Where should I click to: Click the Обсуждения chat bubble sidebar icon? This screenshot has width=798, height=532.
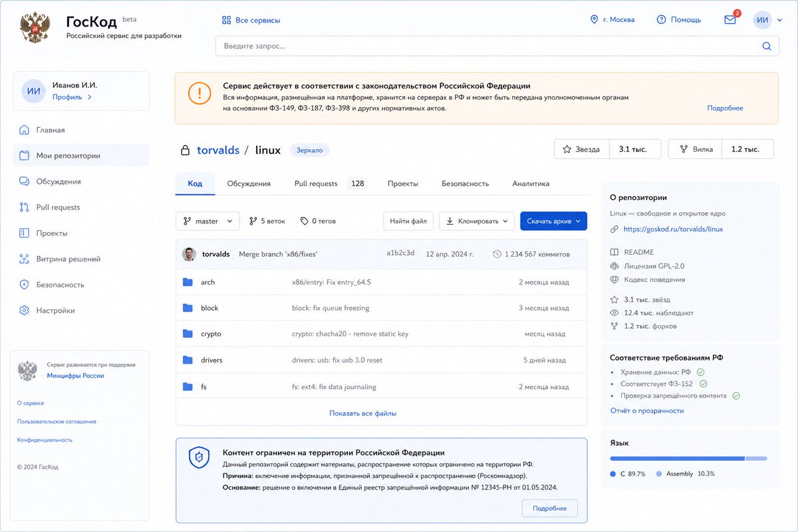click(25, 182)
